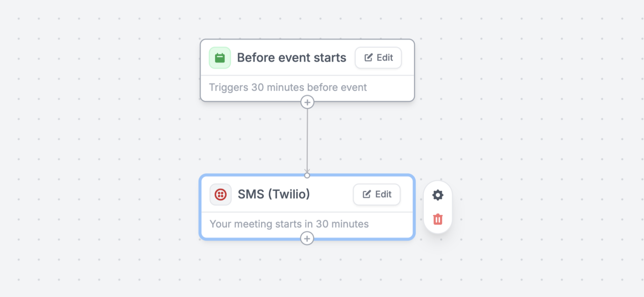This screenshot has width=644, height=297.
Task: Open SMS node settings gear
Action: [x=438, y=195]
